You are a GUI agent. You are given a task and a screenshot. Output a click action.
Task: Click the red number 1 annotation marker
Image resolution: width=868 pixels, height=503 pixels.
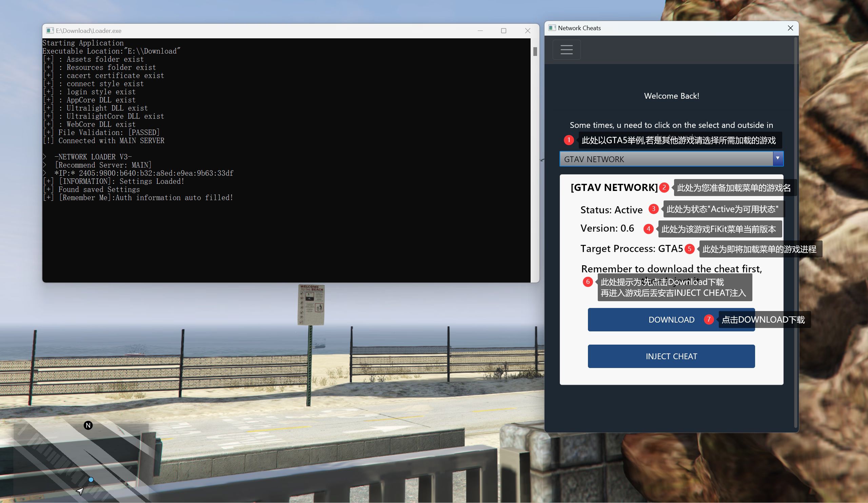(569, 140)
